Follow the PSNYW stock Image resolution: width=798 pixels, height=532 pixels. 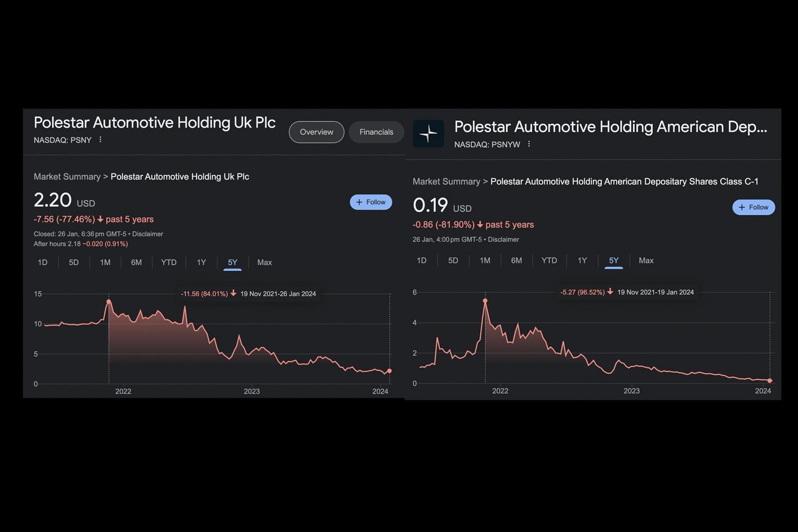click(753, 207)
